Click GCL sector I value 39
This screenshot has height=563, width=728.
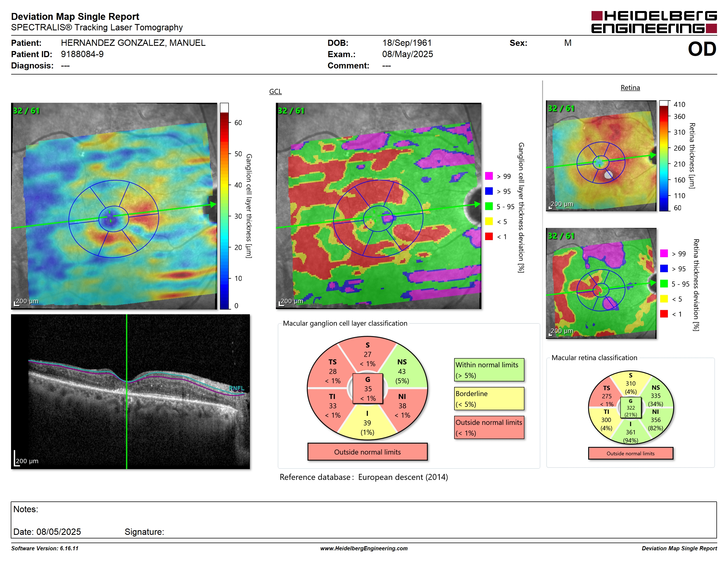[367, 423]
